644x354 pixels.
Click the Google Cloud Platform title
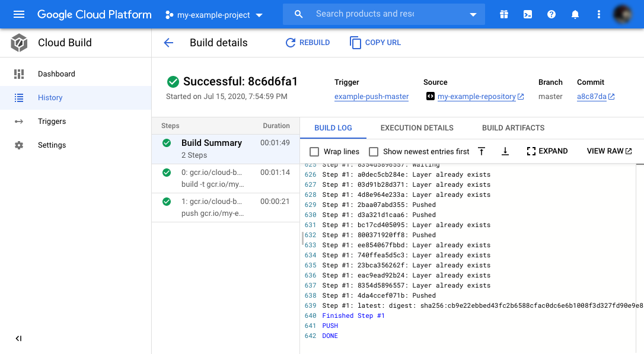click(94, 15)
